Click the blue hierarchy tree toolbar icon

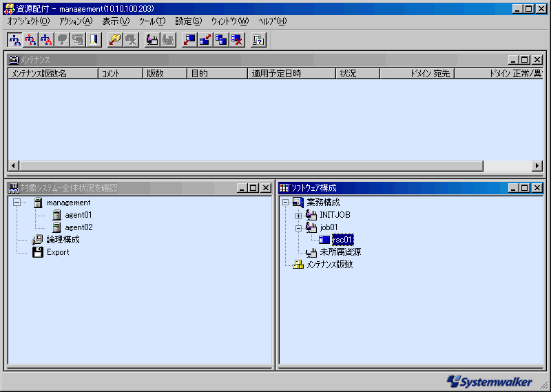[x=14, y=40]
